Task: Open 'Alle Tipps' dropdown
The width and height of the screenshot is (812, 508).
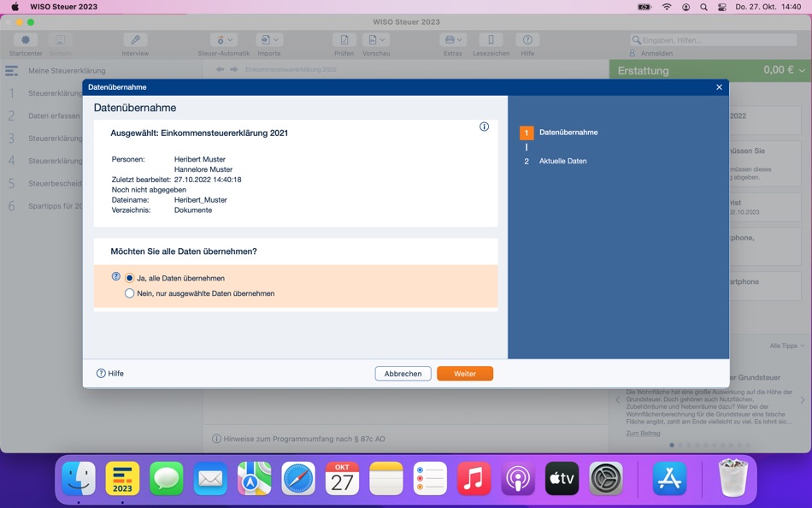Action: [x=786, y=346]
